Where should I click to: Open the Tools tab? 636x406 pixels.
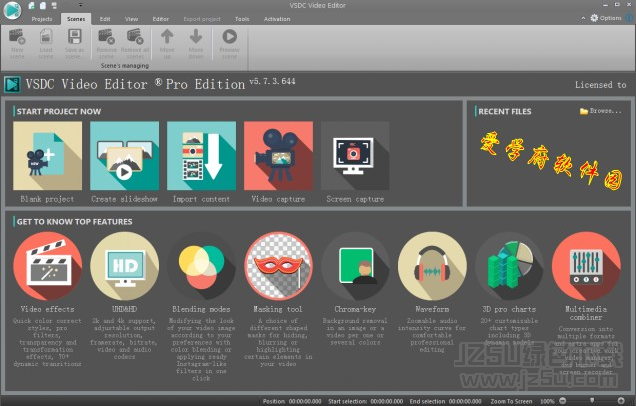click(242, 19)
